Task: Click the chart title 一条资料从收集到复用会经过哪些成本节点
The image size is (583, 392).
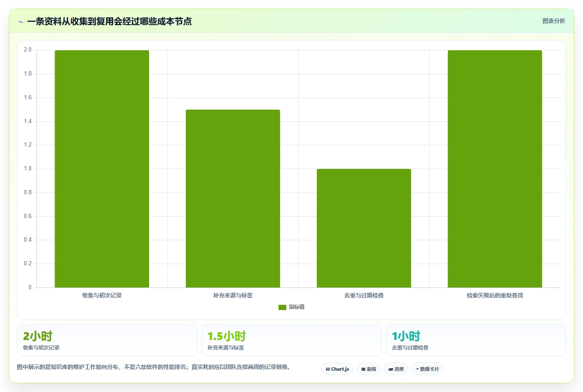Action: 109,21
